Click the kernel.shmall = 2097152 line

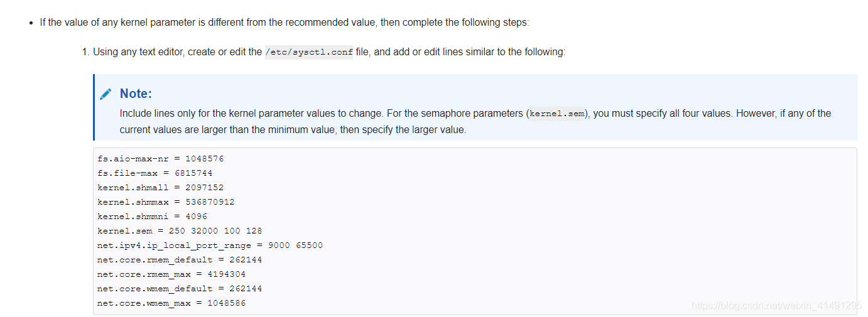[x=161, y=188]
